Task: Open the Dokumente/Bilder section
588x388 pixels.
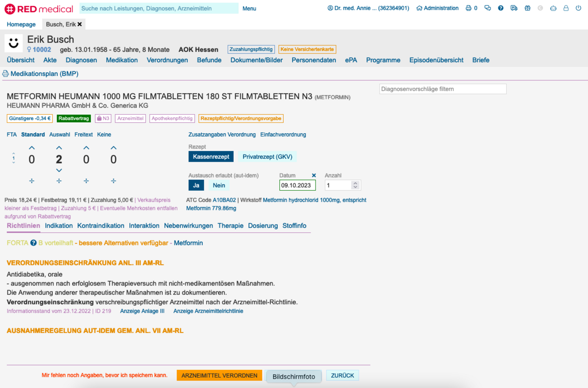Action: click(x=257, y=60)
